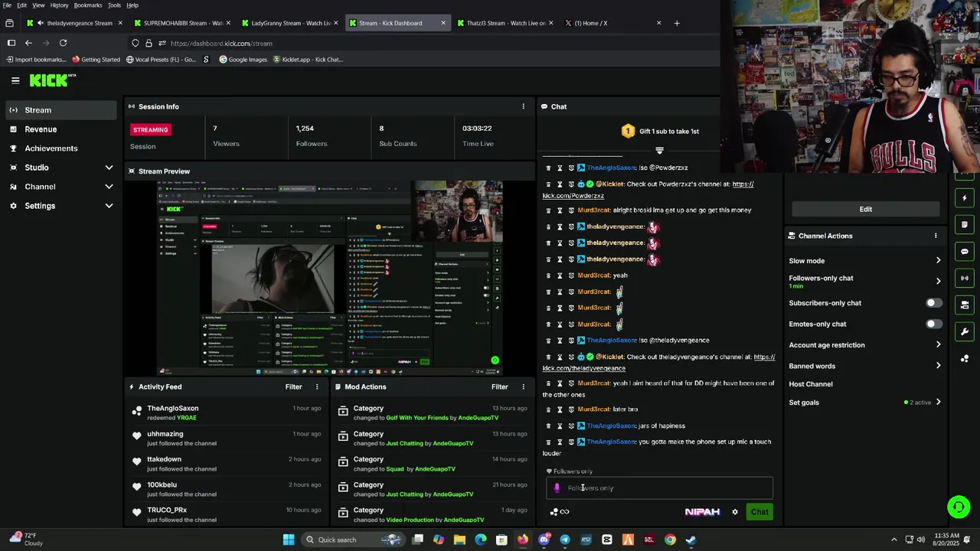The image size is (980, 551).
Task: Open chat settings gear icon
Action: tap(735, 512)
